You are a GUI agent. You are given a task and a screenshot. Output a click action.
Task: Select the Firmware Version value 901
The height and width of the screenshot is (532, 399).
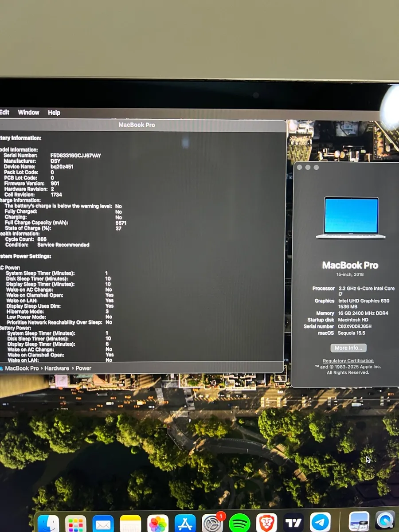pos(55,184)
